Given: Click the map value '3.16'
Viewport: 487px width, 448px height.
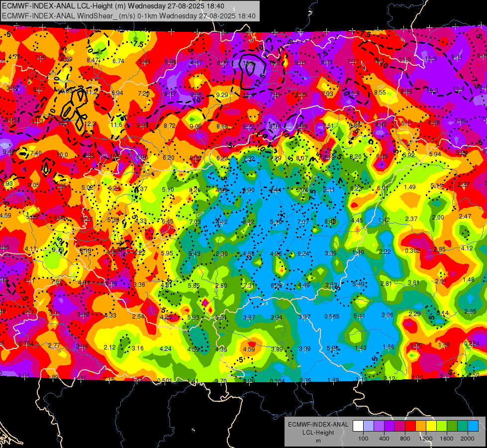Looking at the screenshot, I should click(x=138, y=348).
